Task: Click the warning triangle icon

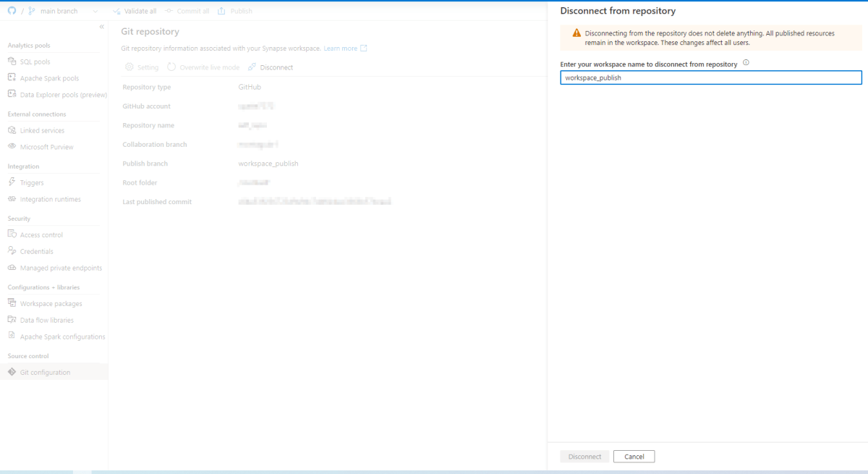Action: 576,33
